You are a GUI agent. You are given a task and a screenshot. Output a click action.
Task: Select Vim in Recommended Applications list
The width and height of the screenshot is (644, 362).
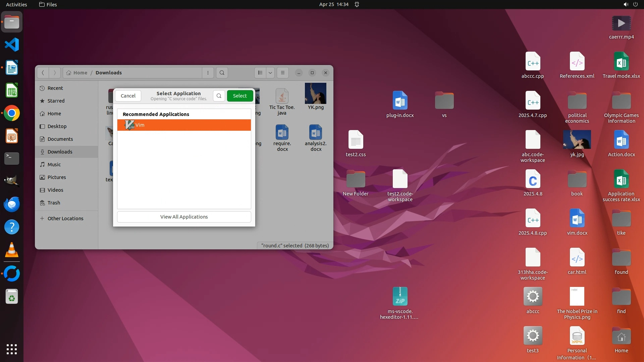coord(184,125)
